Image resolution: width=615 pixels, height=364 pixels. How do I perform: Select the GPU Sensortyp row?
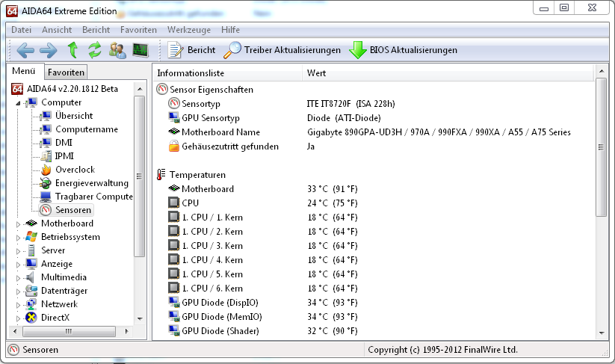click(x=373, y=118)
